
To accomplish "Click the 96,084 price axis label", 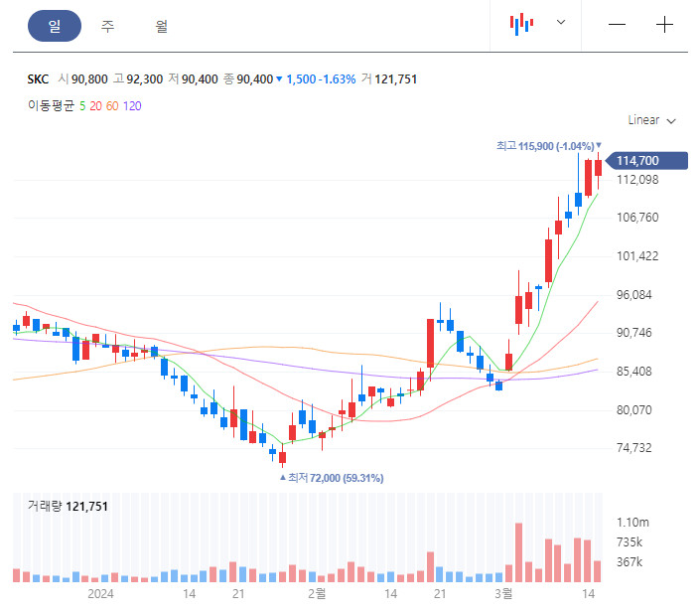I will click(633, 295).
